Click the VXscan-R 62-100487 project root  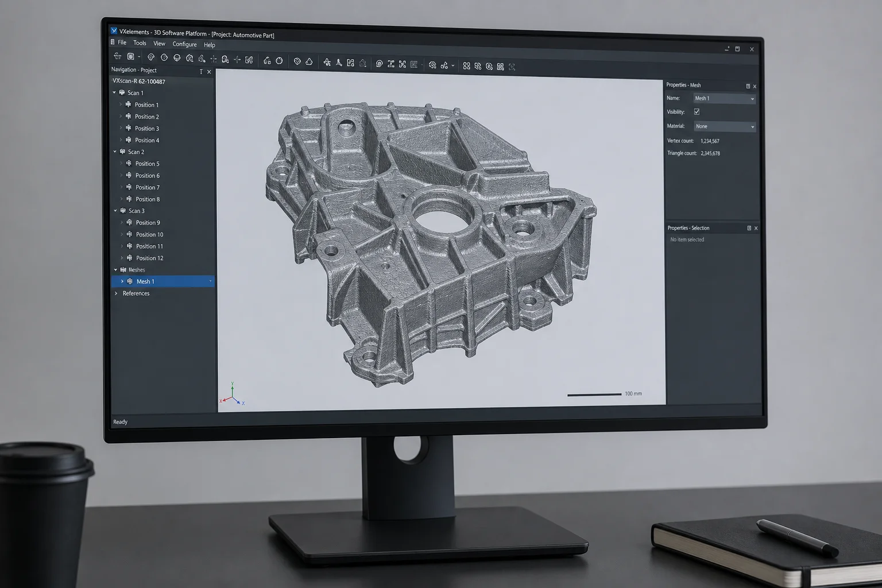139,82
